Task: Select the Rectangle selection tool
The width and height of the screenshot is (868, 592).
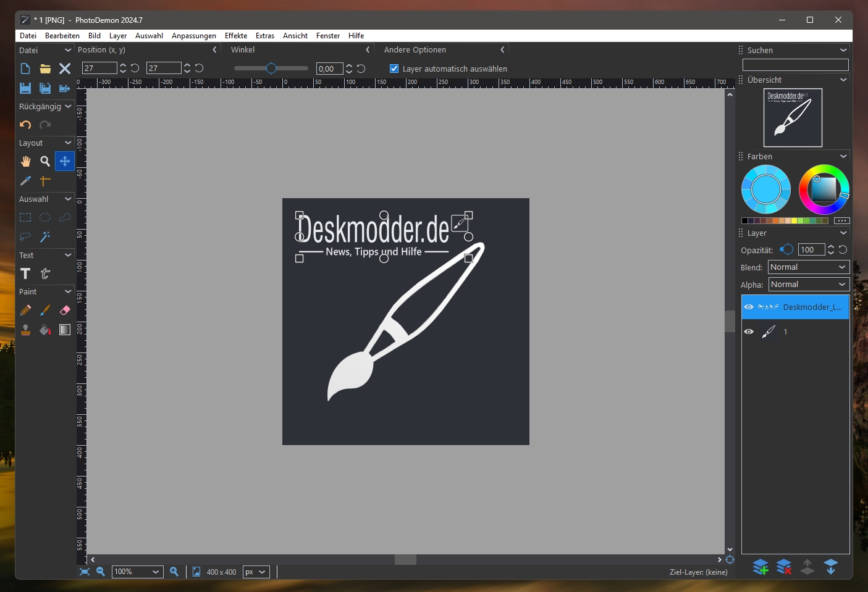Action: (25, 217)
